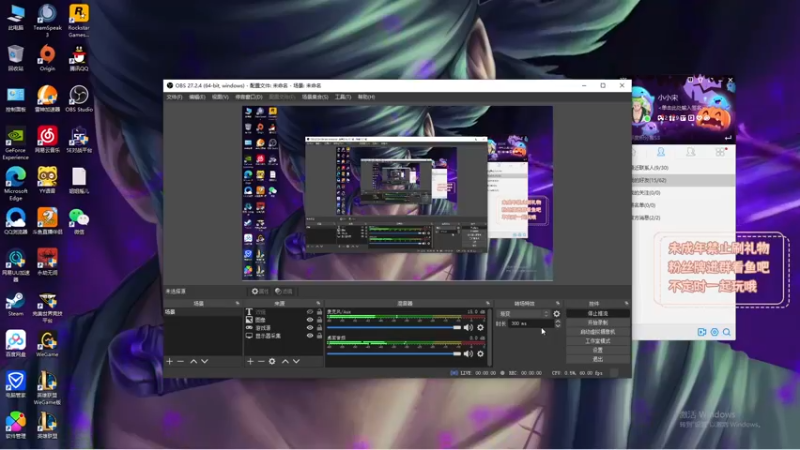Click Properties button above sources panel
The height and width of the screenshot is (450, 800).
click(260, 291)
